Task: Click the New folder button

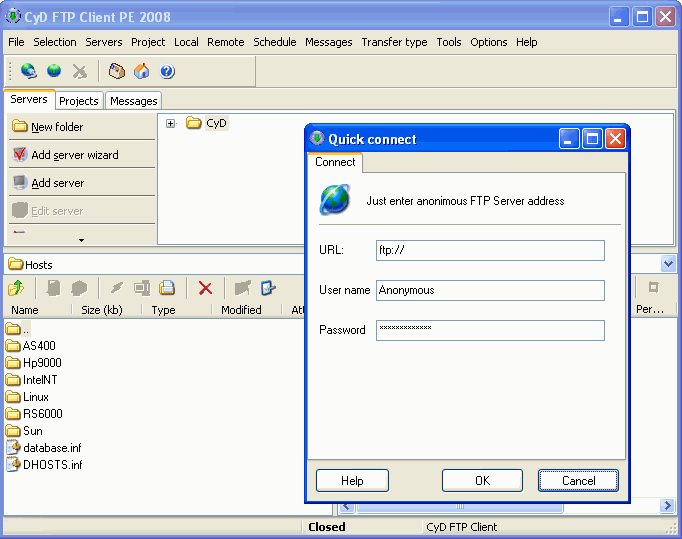Action: pos(82,127)
